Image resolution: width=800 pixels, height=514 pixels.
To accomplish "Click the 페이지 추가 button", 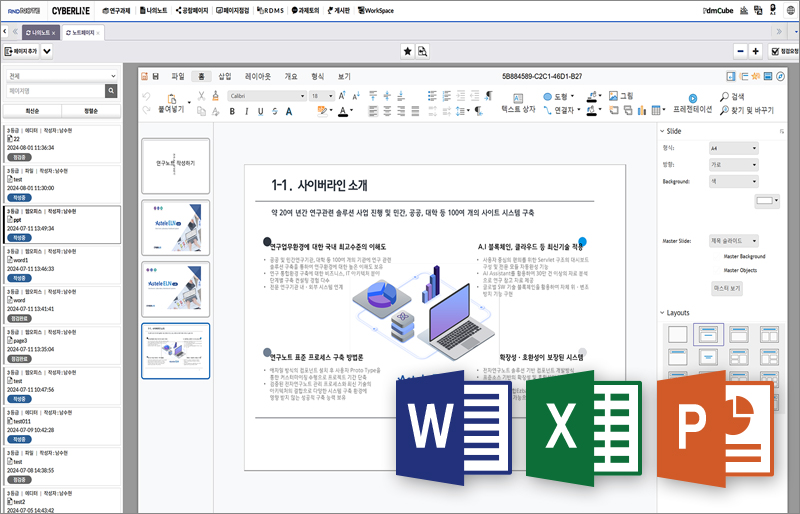I will [21, 51].
